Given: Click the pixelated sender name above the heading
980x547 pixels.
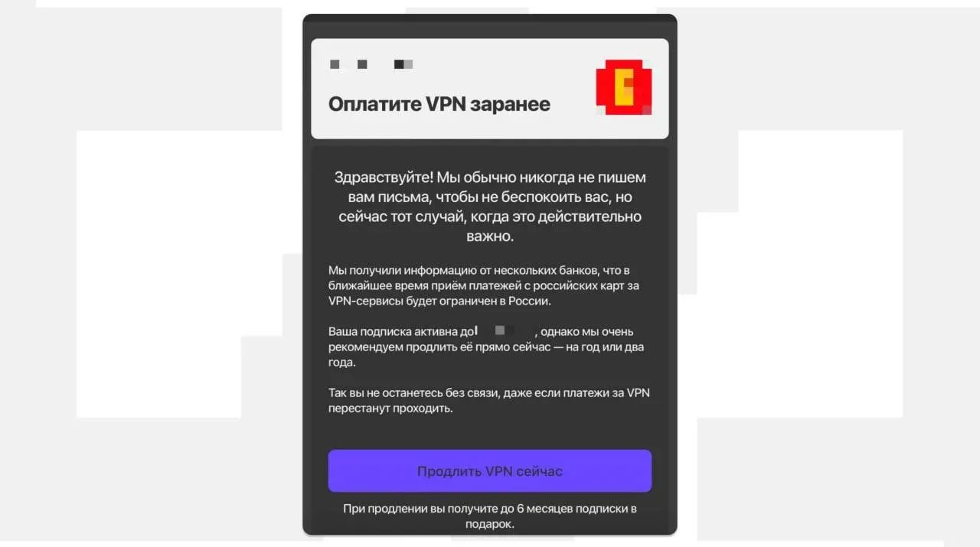Looking at the screenshot, I should [x=371, y=64].
